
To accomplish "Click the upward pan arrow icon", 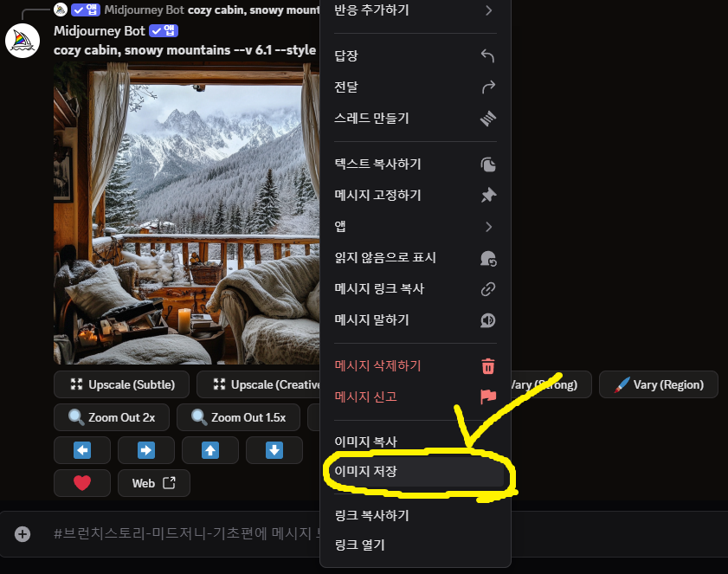I will tap(209, 449).
